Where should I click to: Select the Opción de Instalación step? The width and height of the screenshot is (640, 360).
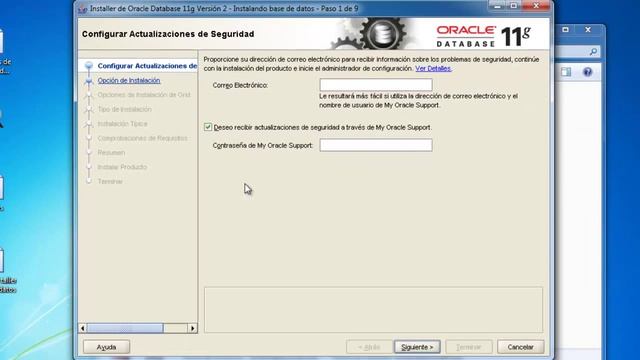(129, 80)
